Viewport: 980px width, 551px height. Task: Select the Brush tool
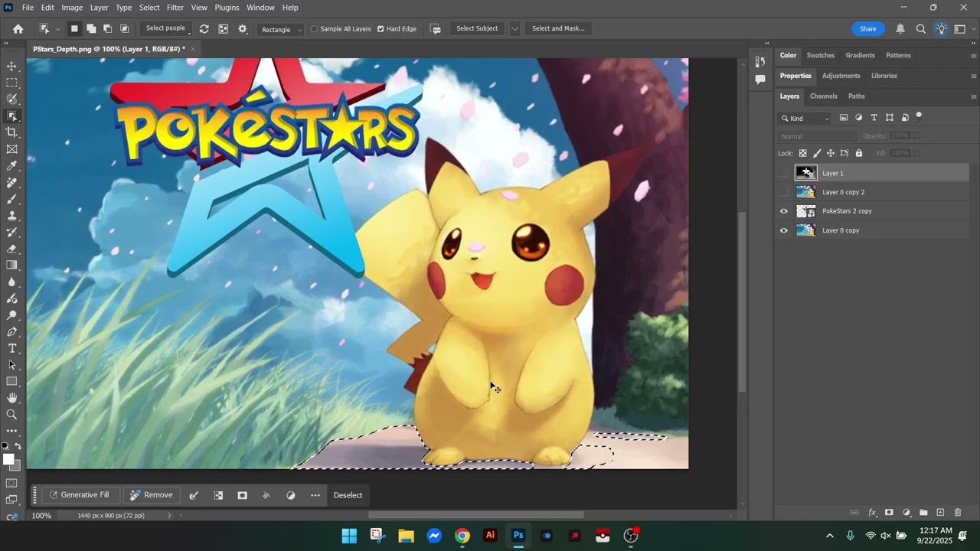point(11,199)
